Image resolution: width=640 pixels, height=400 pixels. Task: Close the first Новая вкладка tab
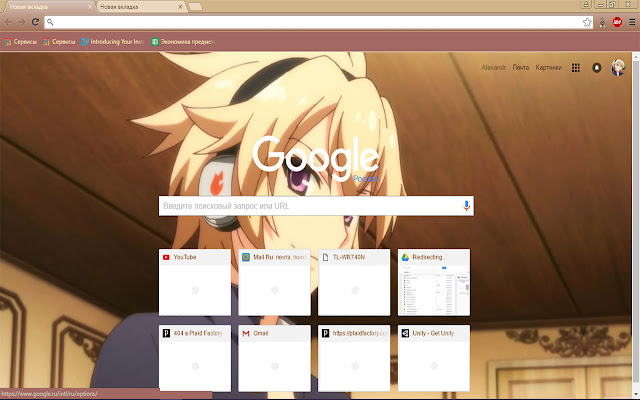pos(90,7)
